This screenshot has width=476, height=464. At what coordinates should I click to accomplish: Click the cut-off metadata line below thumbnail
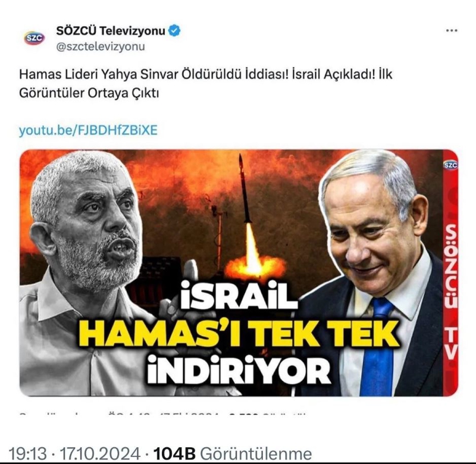tap(162, 413)
